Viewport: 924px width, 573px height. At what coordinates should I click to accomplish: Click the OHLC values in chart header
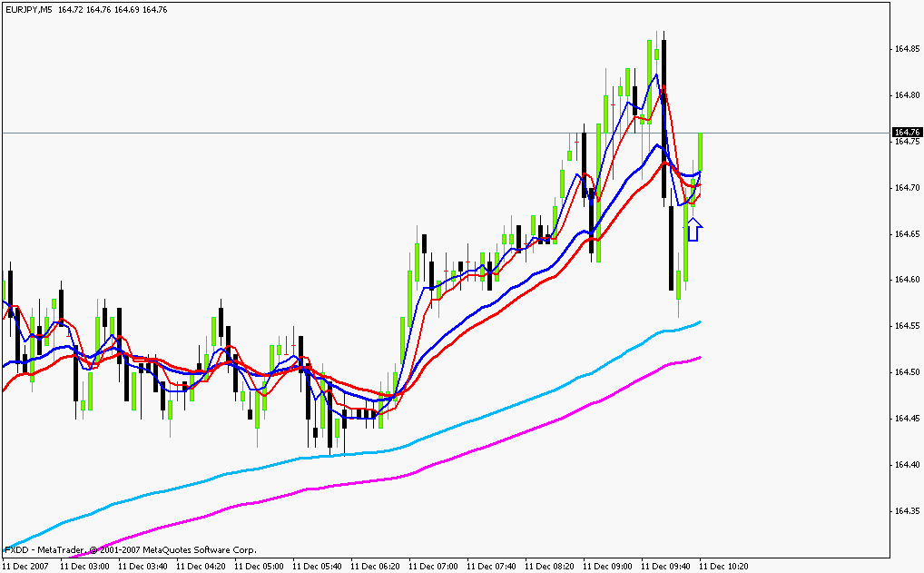pos(113,9)
